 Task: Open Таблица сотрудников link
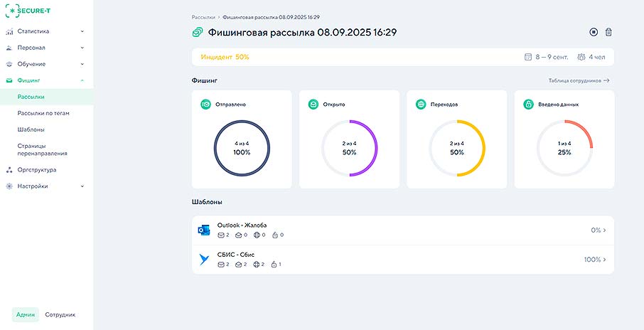click(579, 80)
